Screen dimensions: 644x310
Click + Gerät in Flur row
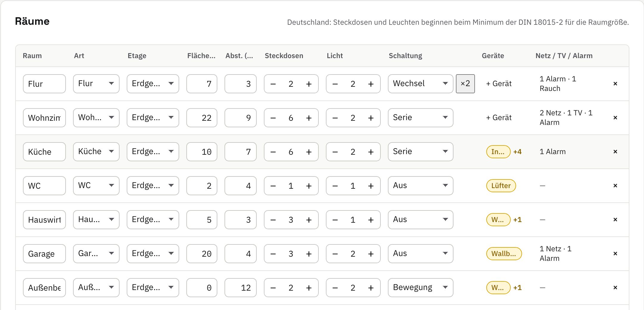pyautogui.click(x=499, y=84)
